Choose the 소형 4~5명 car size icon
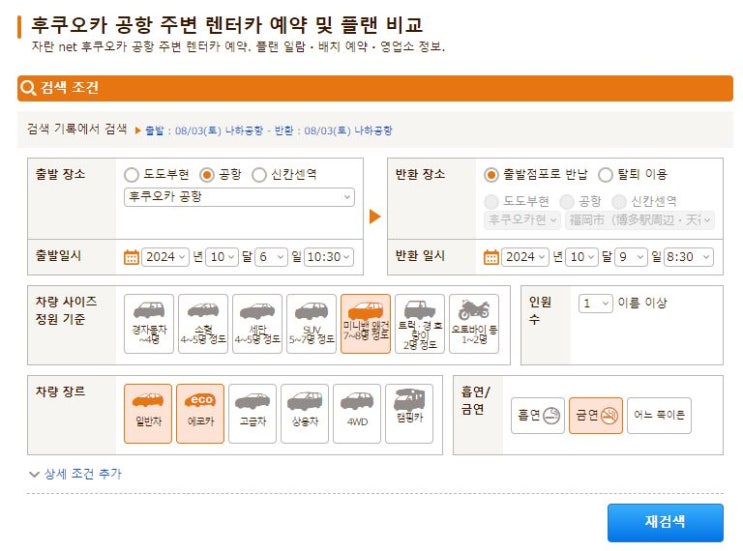 click(x=203, y=324)
